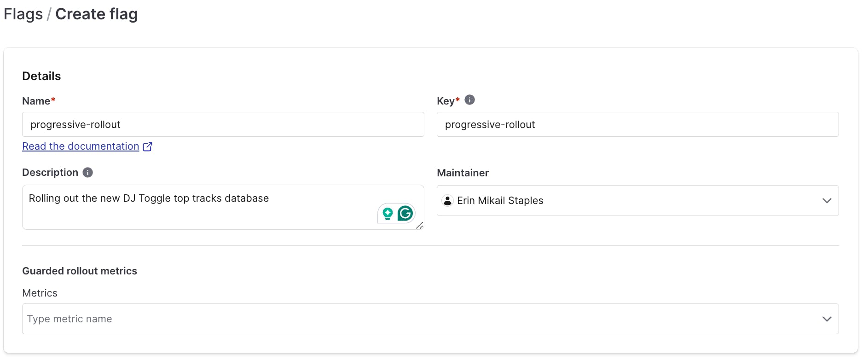Open the external link icon beside documentation
The height and width of the screenshot is (361, 868).
[x=148, y=146]
